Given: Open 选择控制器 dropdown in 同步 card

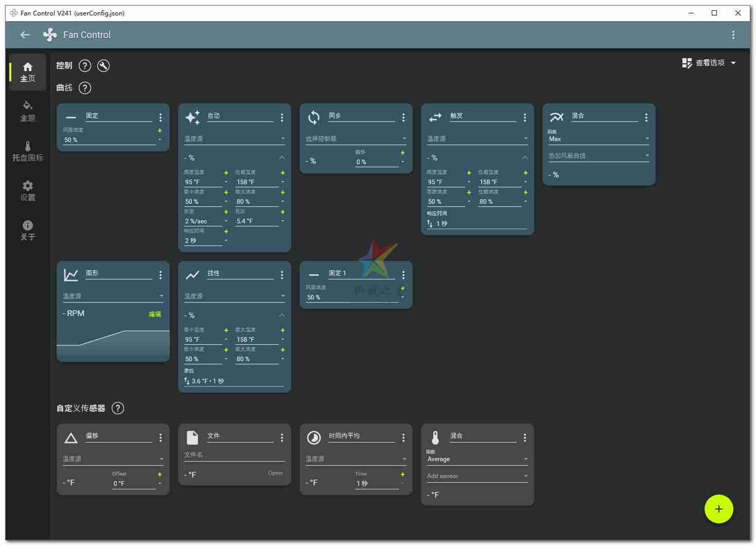Looking at the screenshot, I should coord(356,139).
